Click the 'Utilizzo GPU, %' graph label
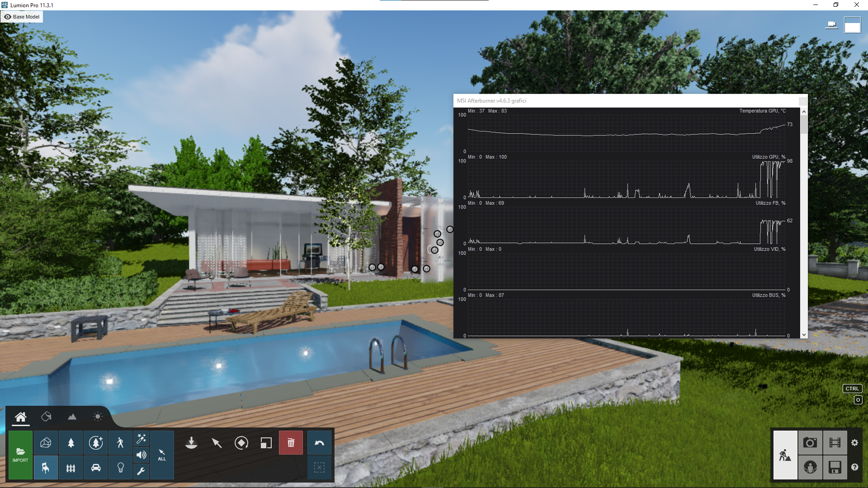 769,157
